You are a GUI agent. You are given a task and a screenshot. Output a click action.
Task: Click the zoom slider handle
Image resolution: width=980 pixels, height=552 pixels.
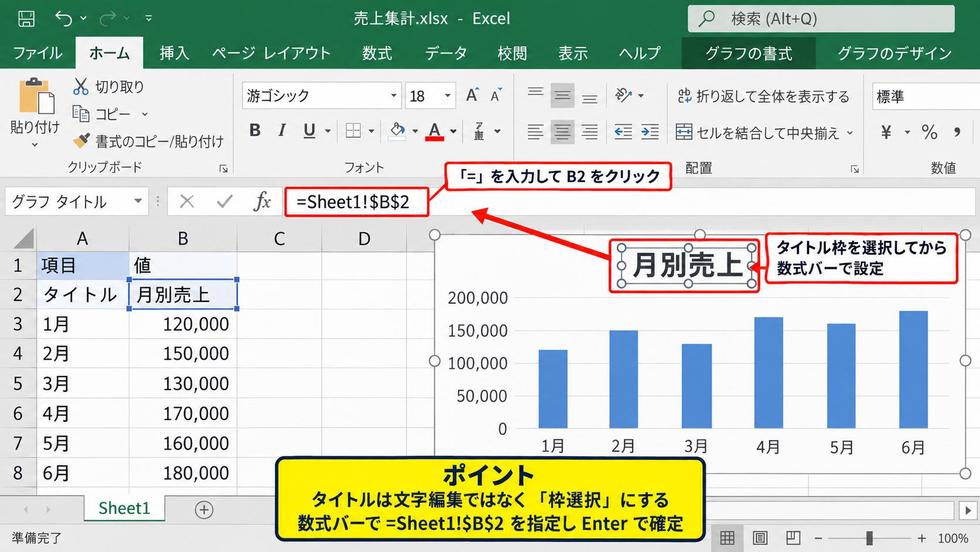[x=870, y=538]
